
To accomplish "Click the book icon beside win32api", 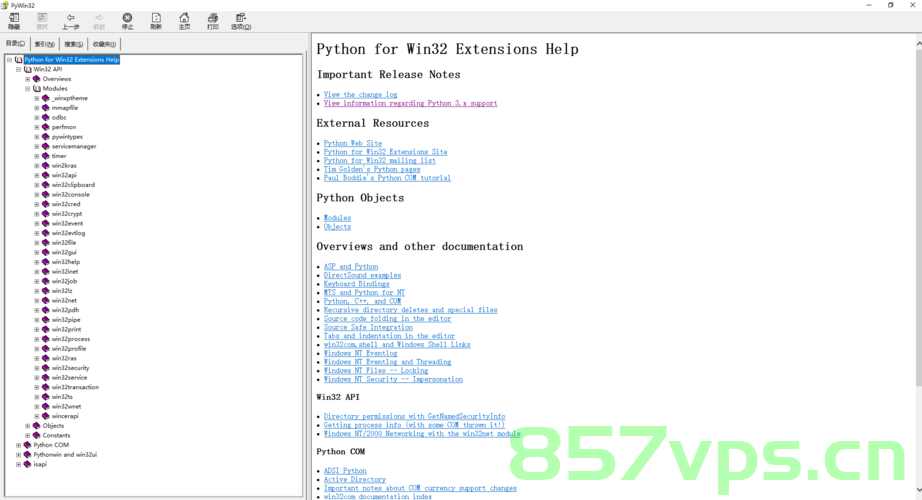I will coord(45,175).
